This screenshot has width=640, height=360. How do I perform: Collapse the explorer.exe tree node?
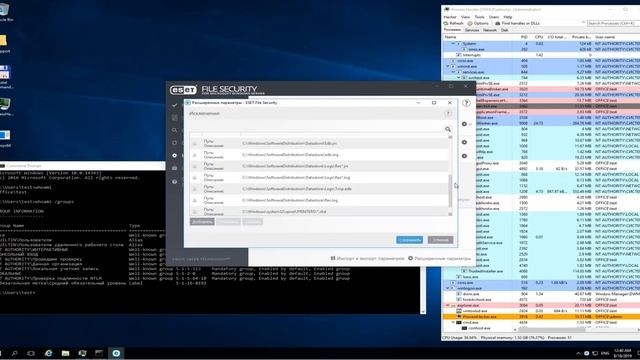click(x=448, y=305)
